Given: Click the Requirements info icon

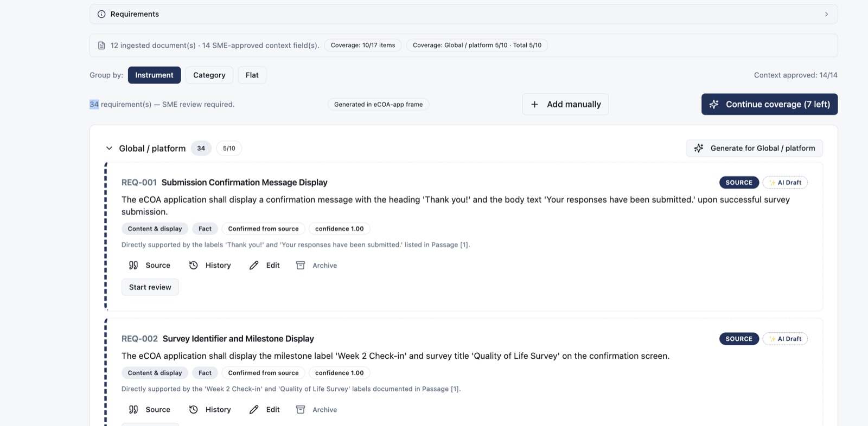Looking at the screenshot, I should 101,14.
